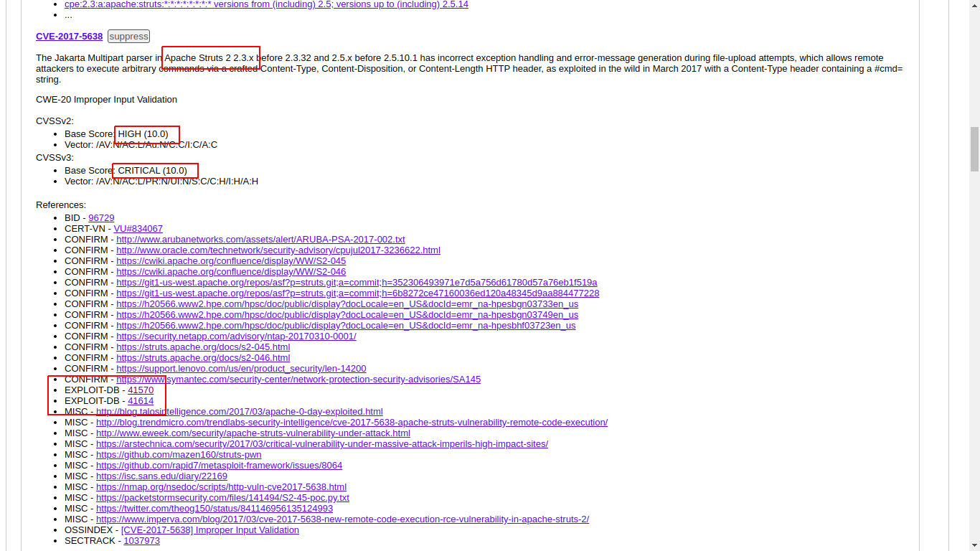
Task: Open the arstechnica.com critical vulnerability link
Action: click(322, 444)
